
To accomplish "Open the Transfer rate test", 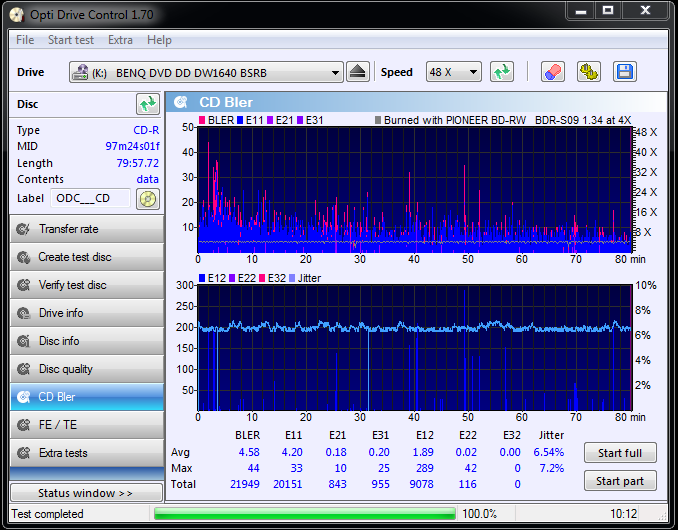I will pyautogui.click(x=87, y=229).
